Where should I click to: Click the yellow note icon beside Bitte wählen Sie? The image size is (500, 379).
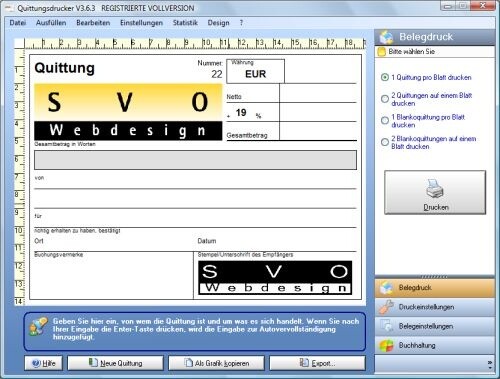[382, 52]
